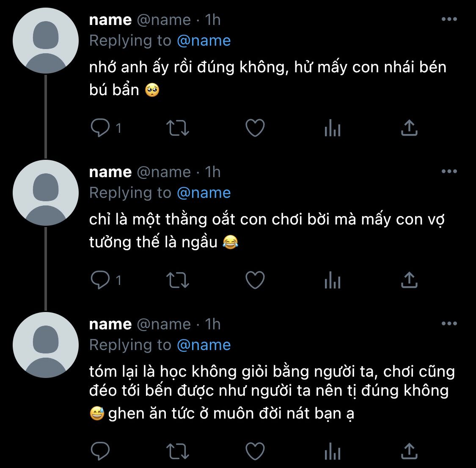
Task: Open the @name mention link in last tweet
Action: coord(204,345)
